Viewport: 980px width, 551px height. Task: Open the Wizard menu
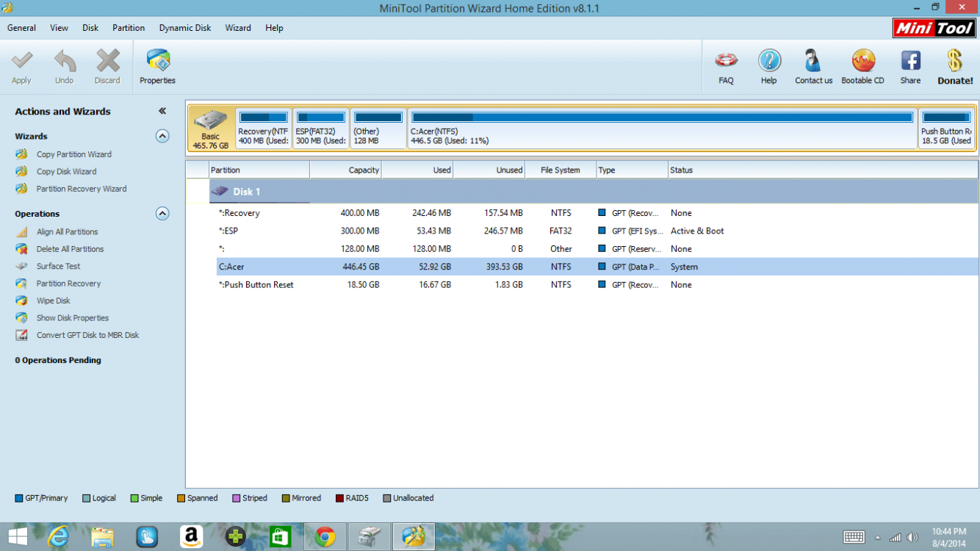(238, 28)
